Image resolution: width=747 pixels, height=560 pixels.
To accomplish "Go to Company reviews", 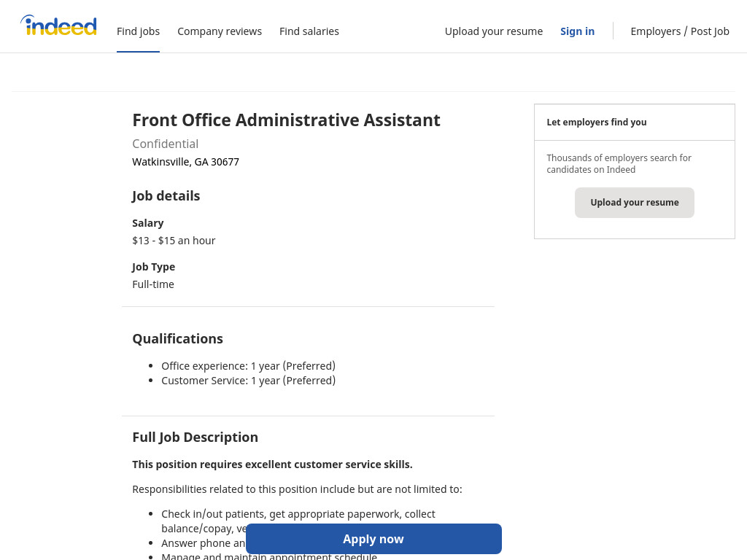I will [220, 31].
